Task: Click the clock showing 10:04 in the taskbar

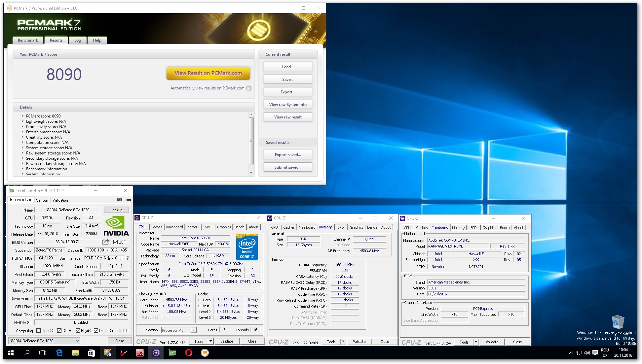Action: tap(623, 352)
